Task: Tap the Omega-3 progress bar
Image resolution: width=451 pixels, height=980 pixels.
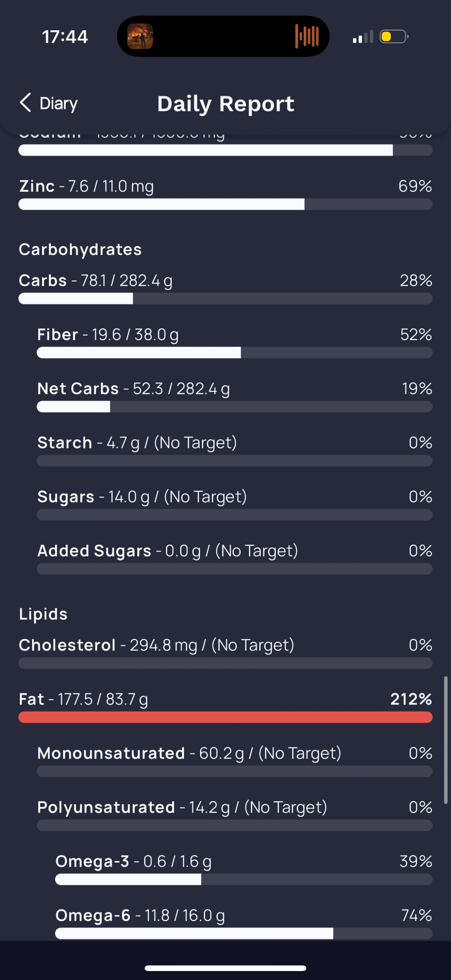Action: coord(243,879)
